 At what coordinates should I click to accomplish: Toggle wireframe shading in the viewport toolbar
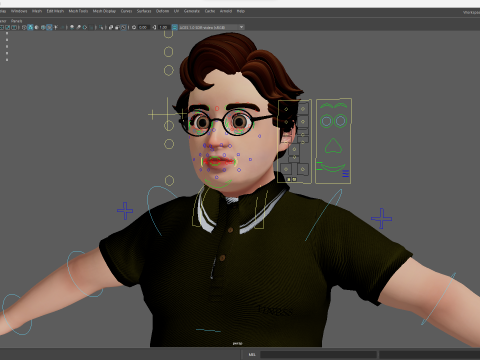click(x=24, y=27)
